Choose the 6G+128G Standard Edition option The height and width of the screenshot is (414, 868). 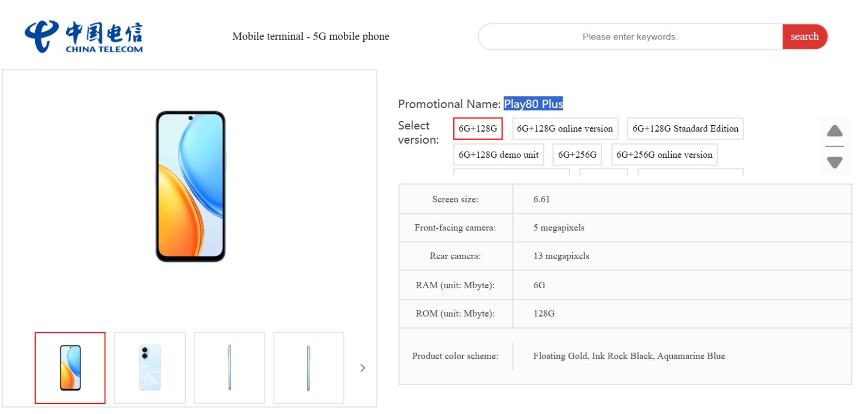pos(685,128)
